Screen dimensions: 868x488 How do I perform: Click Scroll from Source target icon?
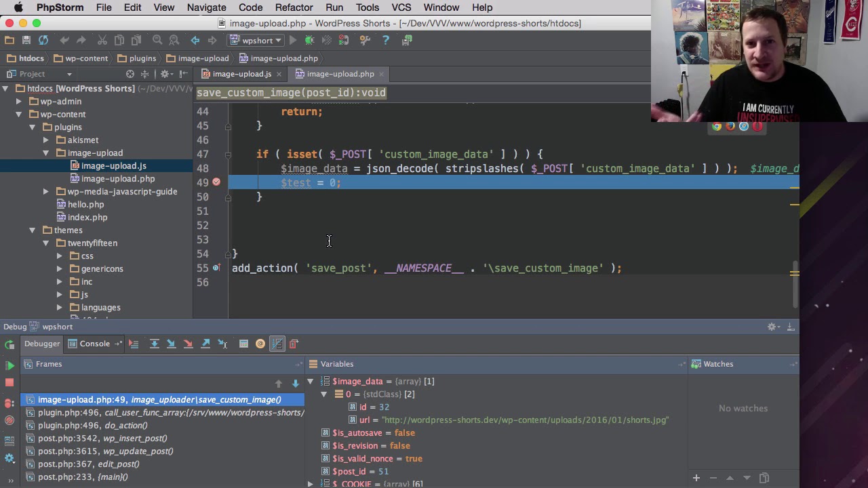(x=130, y=74)
